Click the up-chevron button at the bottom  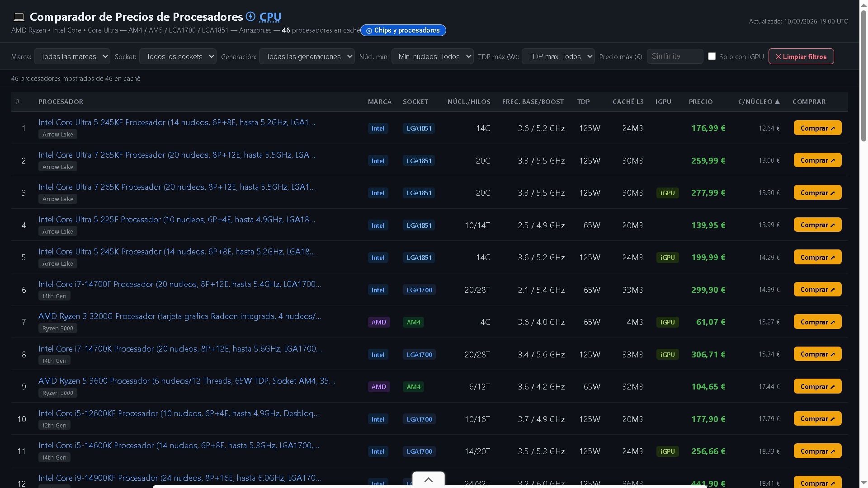tap(428, 480)
